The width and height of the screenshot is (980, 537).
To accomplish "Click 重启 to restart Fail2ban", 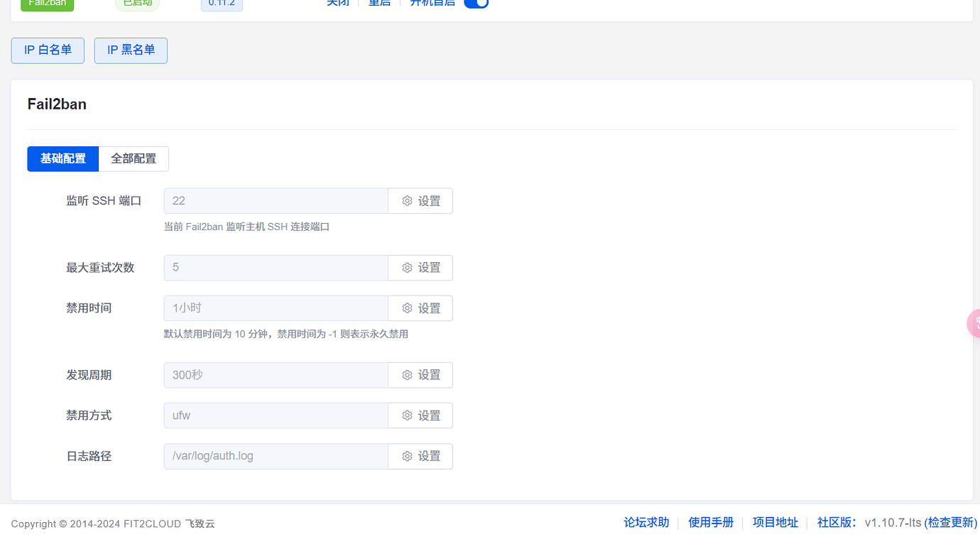I will pos(379,3).
